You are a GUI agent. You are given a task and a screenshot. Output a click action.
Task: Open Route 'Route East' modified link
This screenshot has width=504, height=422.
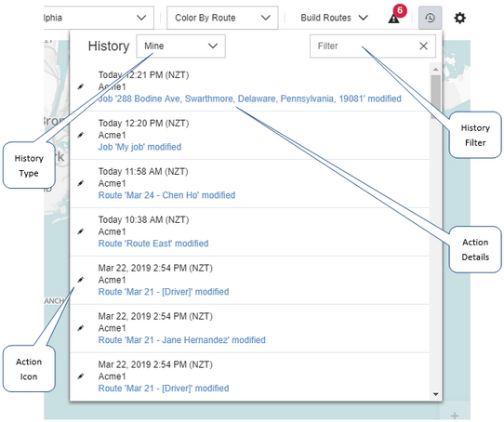pos(153,244)
